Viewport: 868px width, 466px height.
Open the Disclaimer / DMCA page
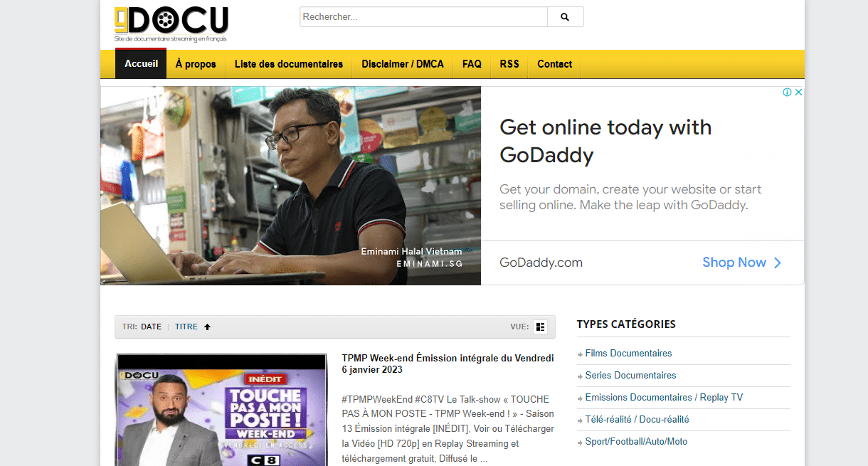402,64
